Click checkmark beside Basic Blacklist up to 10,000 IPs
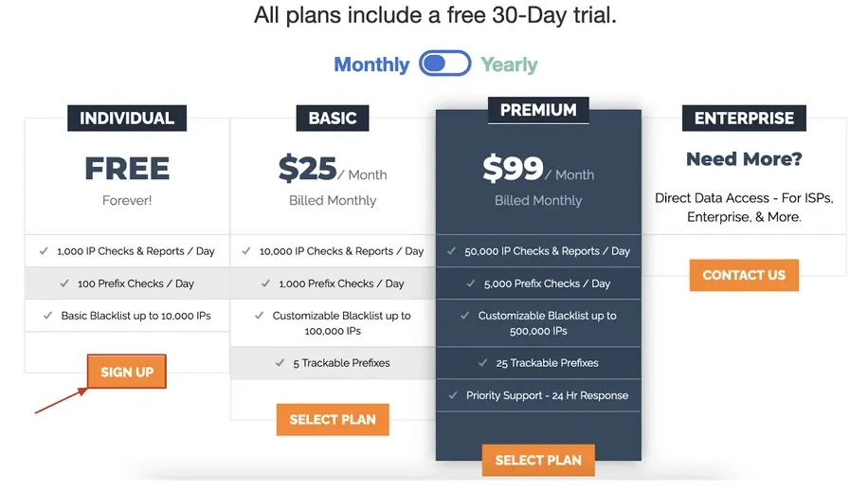 [x=48, y=315]
